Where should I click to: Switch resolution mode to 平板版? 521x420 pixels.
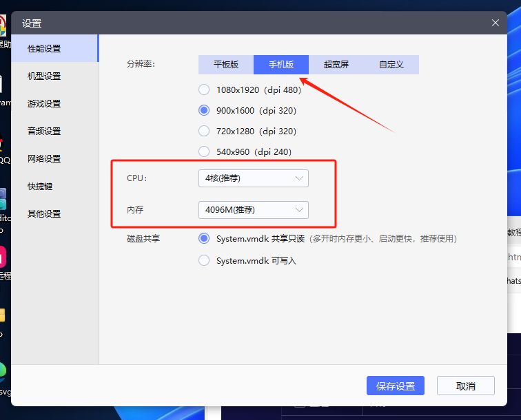pyautogui.click(x=226, y=65)
